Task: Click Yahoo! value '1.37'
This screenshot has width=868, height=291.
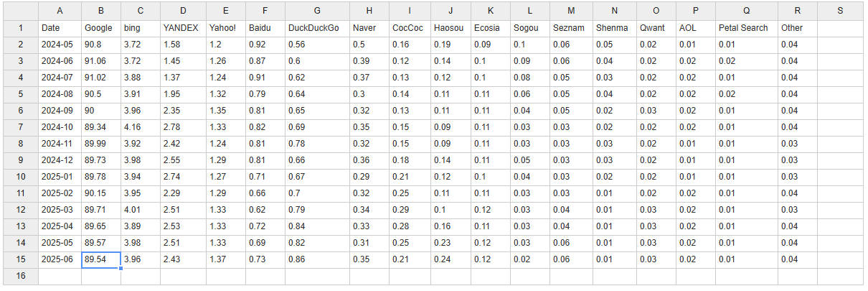Action: 225,259
